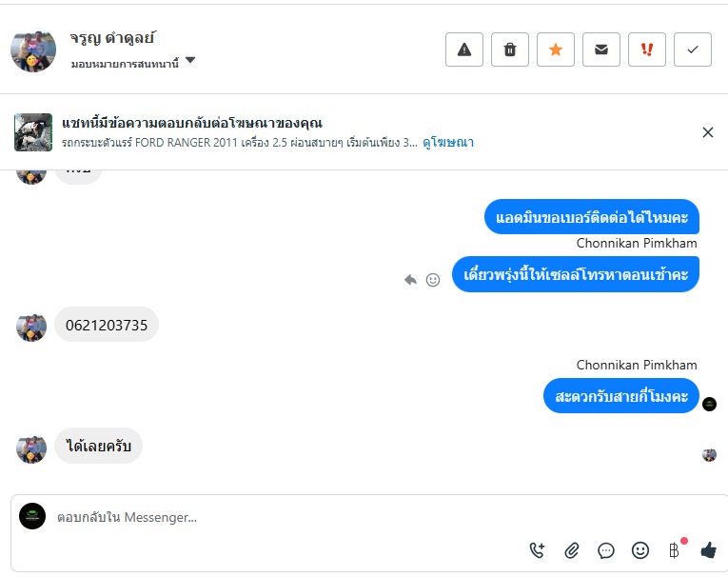Click the baht payment icon

click(674, 550)
